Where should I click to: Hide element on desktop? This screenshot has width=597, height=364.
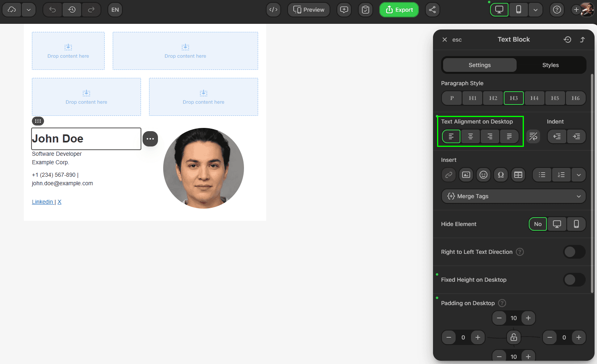click(x=557, y=224)
